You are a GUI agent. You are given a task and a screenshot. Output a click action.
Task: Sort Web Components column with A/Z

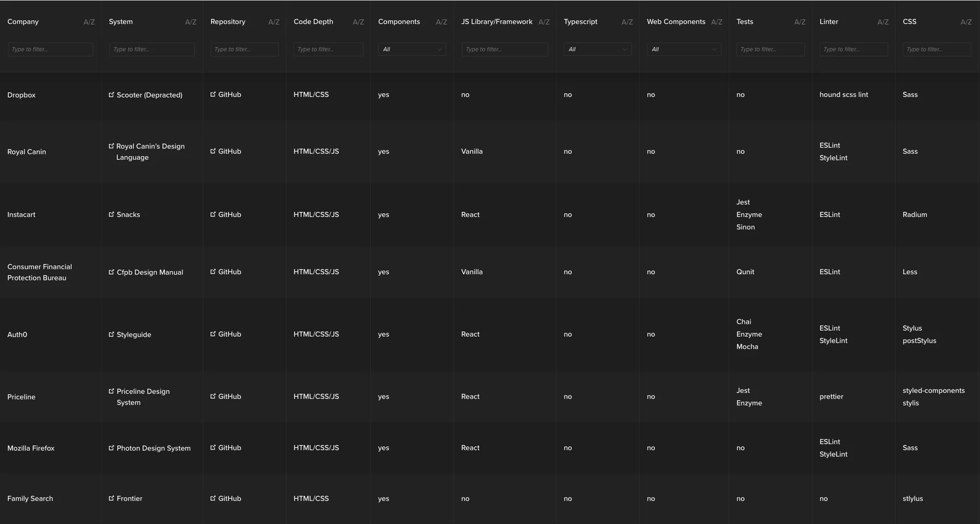click(717, 22)
